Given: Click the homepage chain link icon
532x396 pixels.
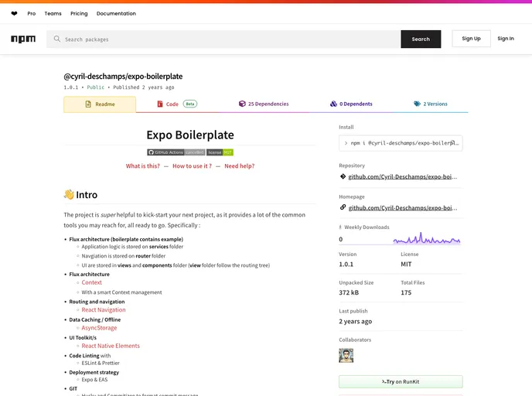Looking at the screenshot, I should pos(343,207).
